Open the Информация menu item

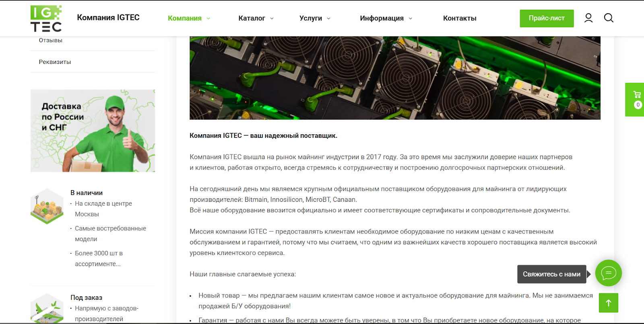pos(382,18)
